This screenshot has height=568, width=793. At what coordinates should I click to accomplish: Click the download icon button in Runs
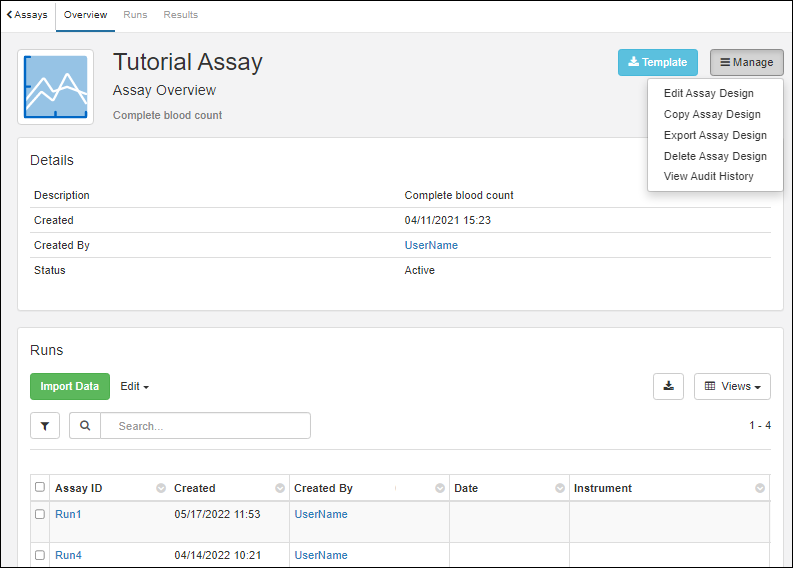[668, 386]
